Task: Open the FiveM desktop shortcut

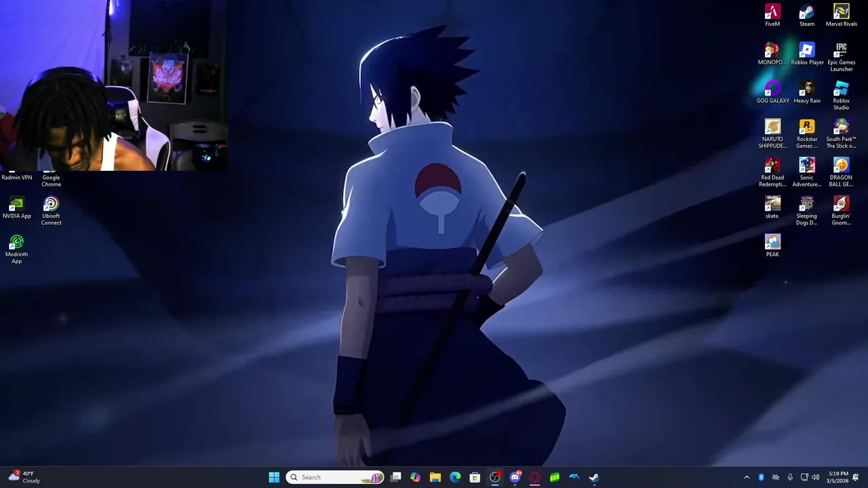Action: click(772, 16)
